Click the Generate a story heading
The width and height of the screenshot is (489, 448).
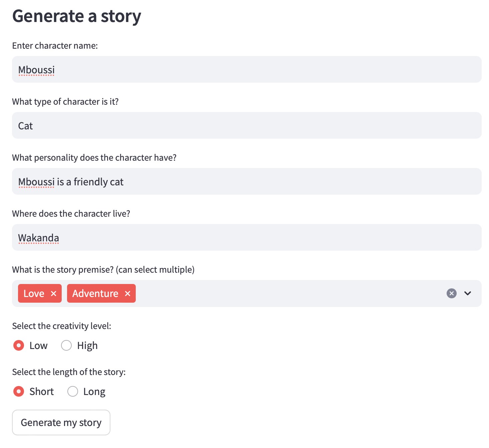[77, 16]
